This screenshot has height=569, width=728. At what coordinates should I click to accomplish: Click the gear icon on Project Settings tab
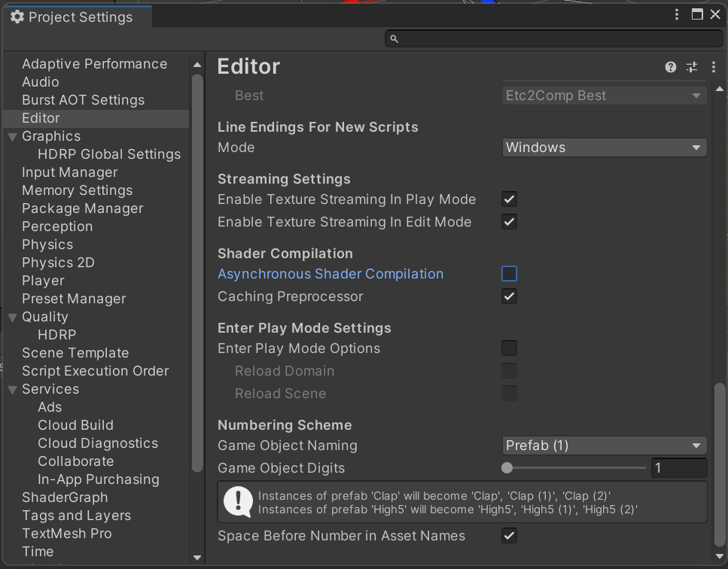[17, 17]
